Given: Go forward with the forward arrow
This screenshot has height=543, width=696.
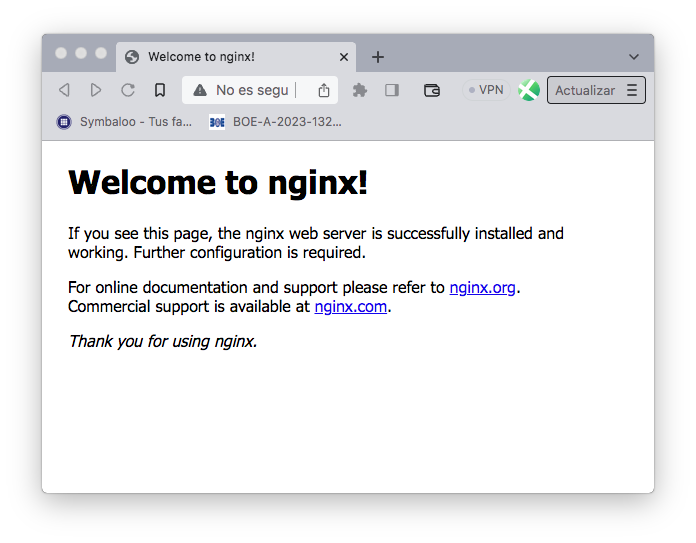Looking at the screenshot, I should pyautogui.click(x=95, y=90).
